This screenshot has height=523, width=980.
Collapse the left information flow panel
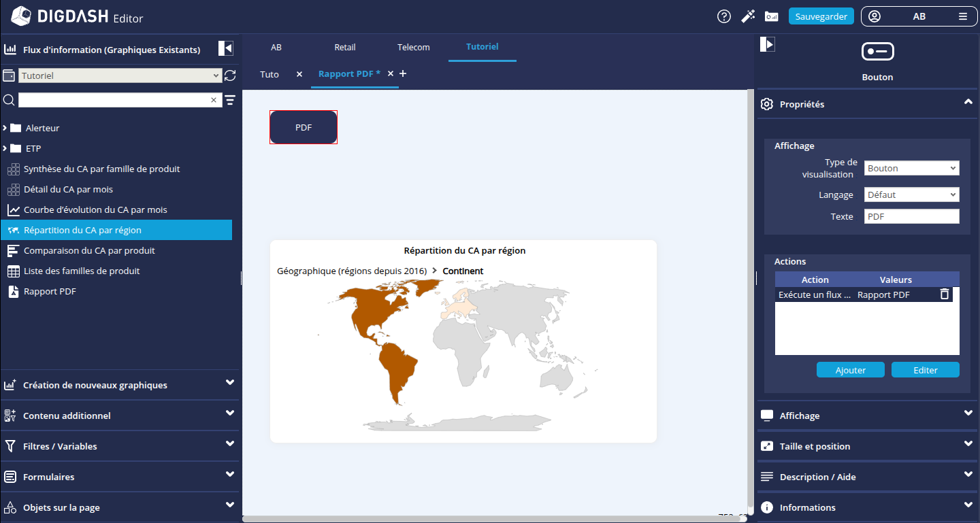pos(225,48)
